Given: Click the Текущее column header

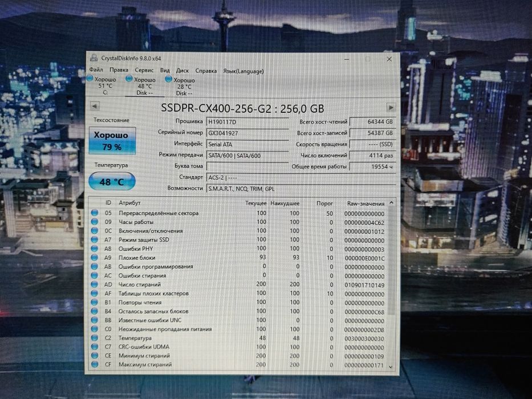Looking at the screenshot, I should [x=256, y=203].
